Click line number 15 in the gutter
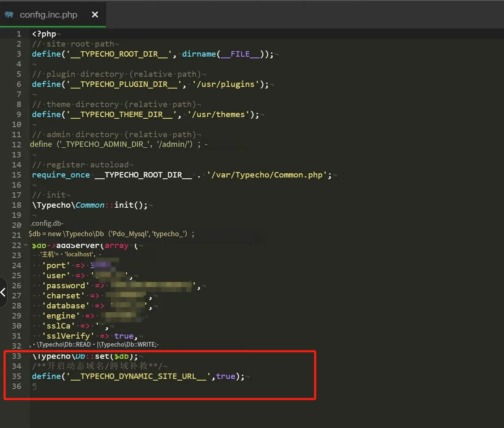504x428 pixels. click(16, 175)
